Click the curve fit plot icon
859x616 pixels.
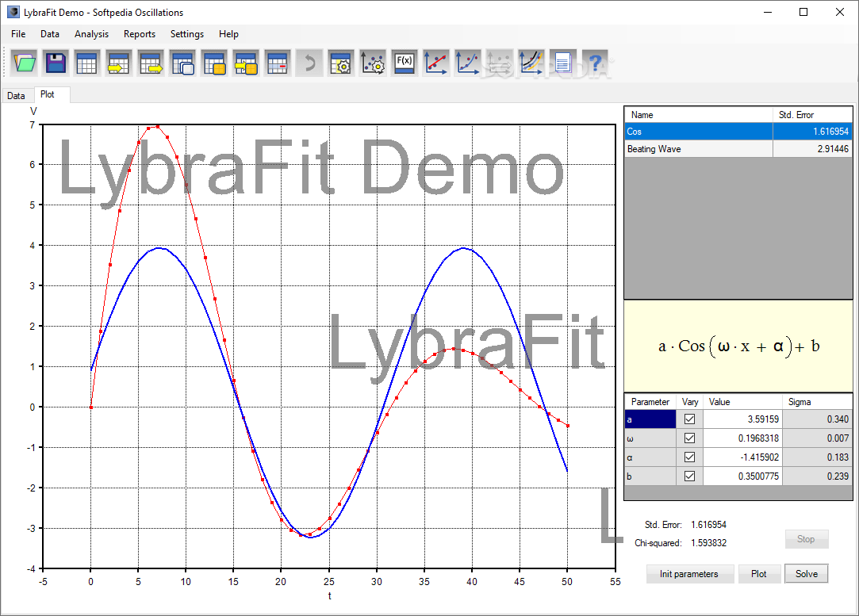(x=468, y=63)
